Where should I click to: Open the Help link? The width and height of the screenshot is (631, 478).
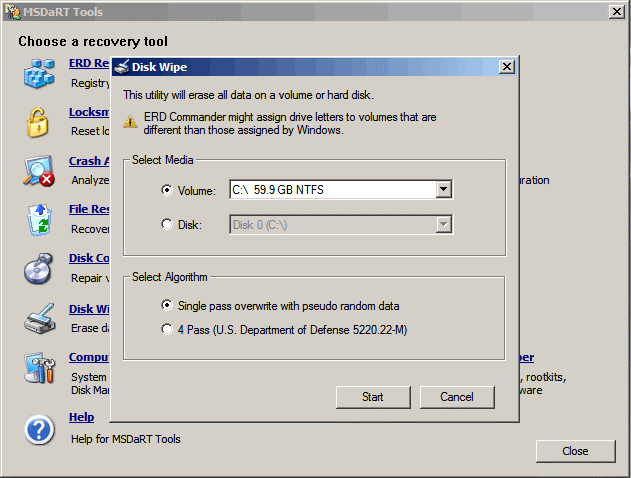tap(82, 417)
